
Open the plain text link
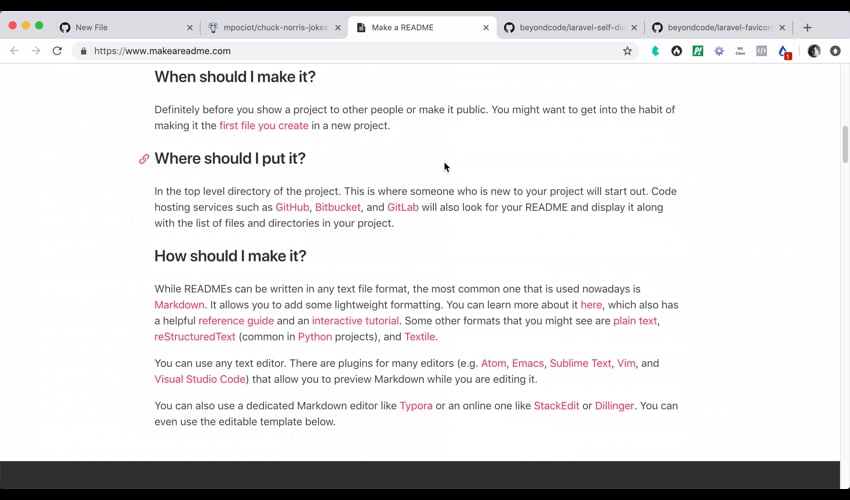[635, 320]
